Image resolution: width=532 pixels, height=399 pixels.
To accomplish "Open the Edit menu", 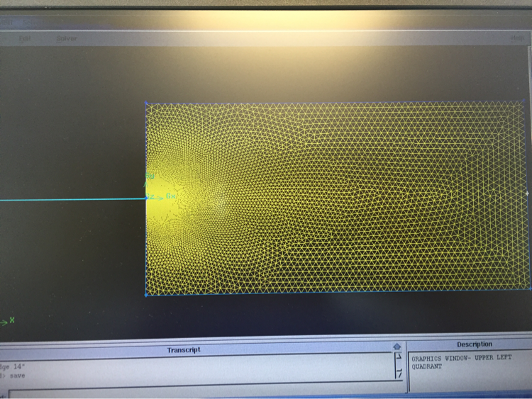I will (x=25, y=39).
